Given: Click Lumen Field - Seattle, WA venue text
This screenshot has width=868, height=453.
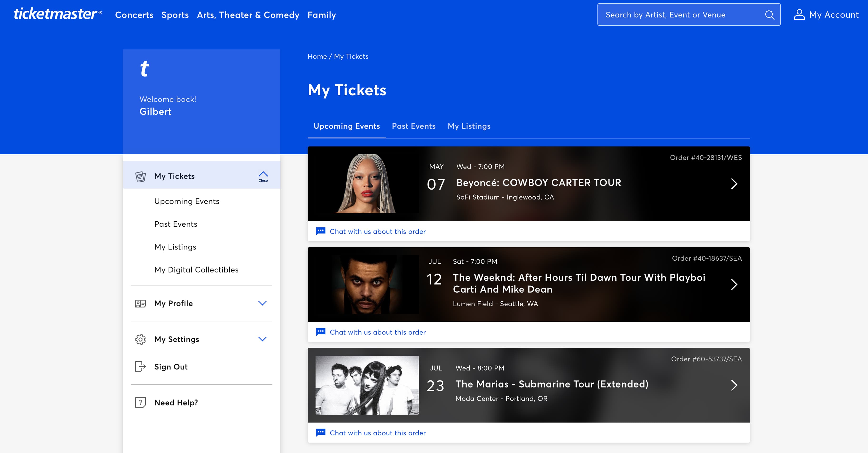Looking at the screenshot, I should (495, 304).
